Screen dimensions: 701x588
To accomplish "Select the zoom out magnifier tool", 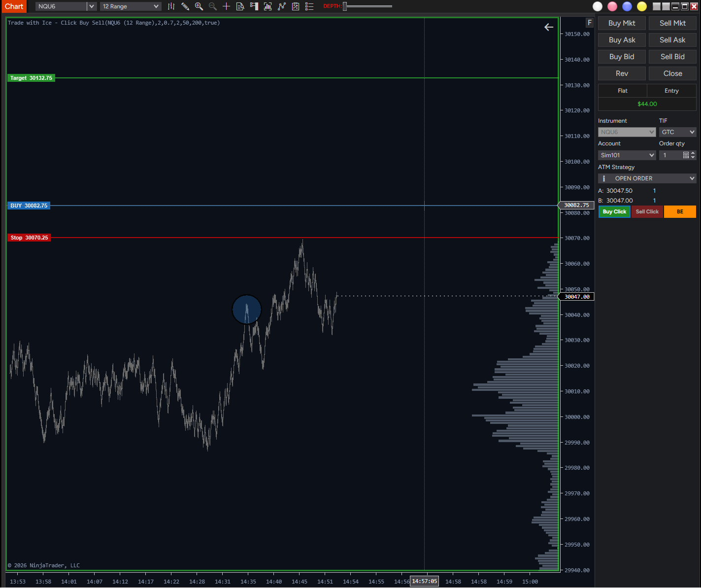I will (x=213, y=6).
